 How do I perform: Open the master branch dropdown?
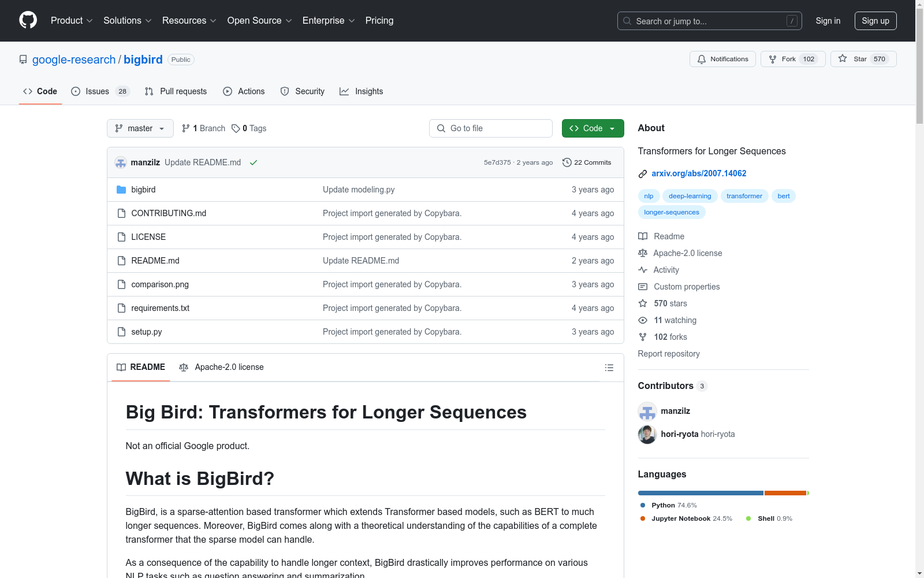point(140,128)
